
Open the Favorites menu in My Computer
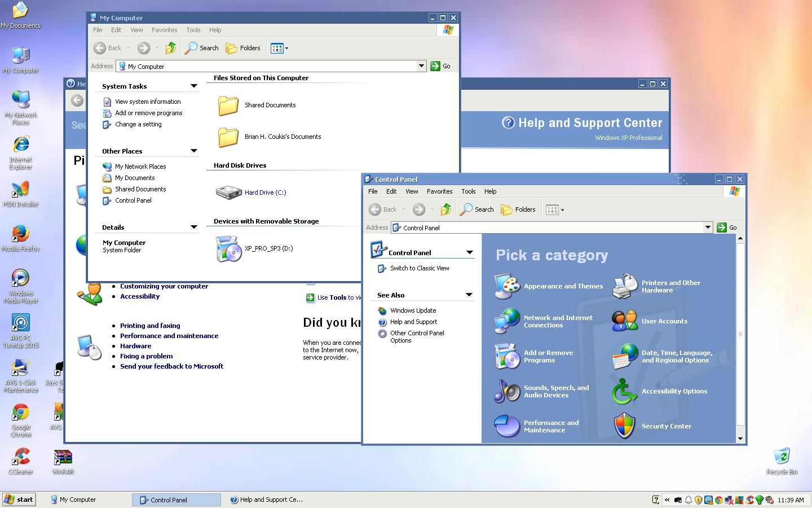point(164,30)
